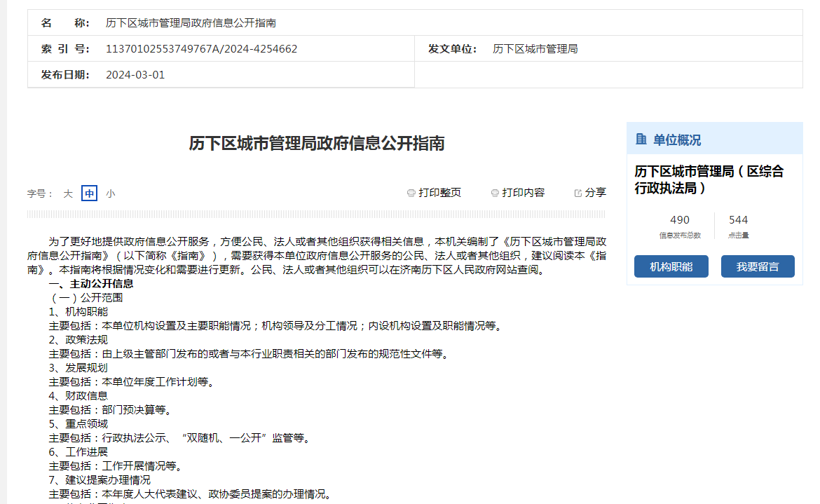Click the 544 click count
Screen dimensions: 820x504
coord(739,219)
